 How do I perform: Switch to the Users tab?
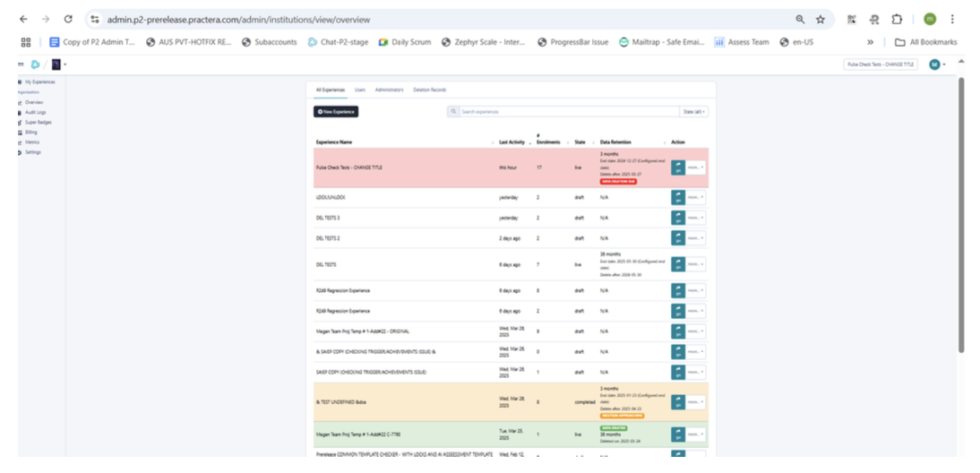359,90
